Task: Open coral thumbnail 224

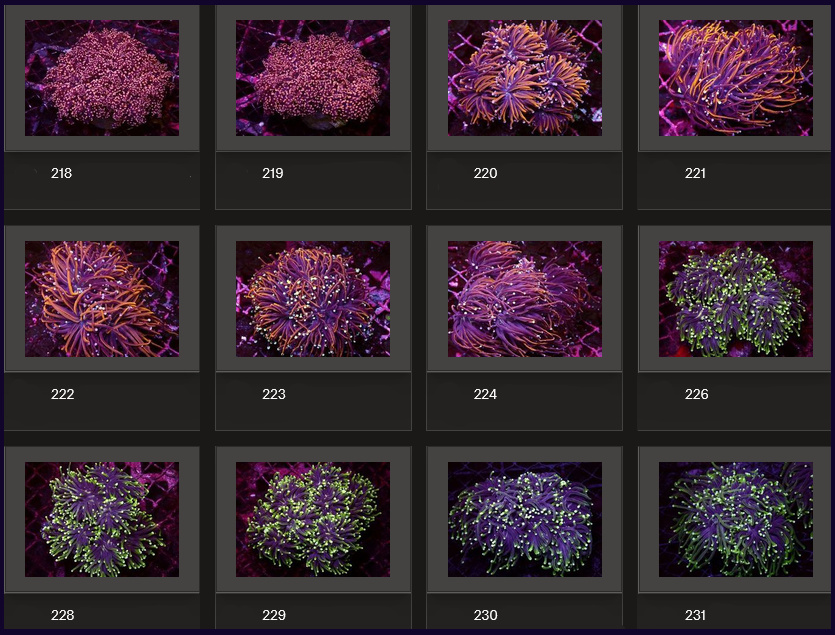Action: click(525, 299)
